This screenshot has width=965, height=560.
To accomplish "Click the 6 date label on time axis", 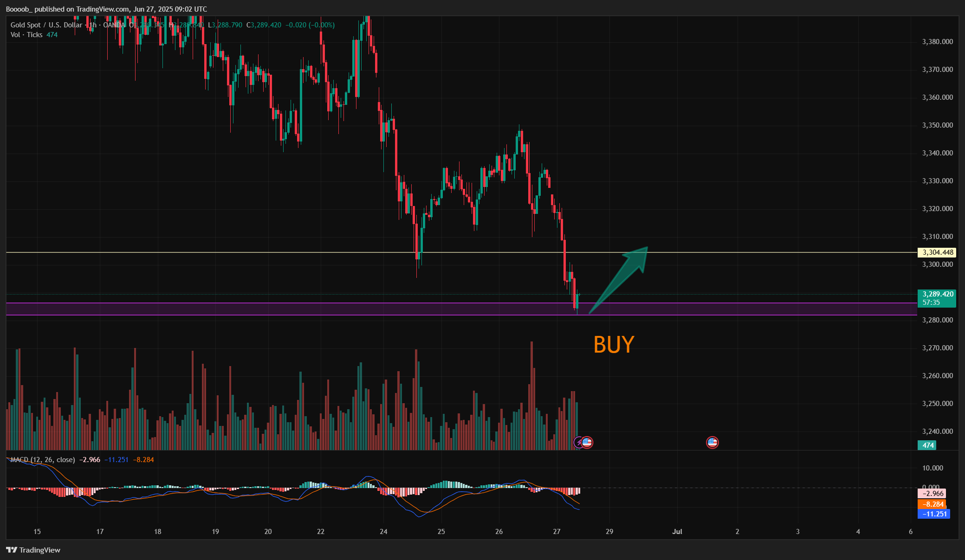I will pos(911,532).
